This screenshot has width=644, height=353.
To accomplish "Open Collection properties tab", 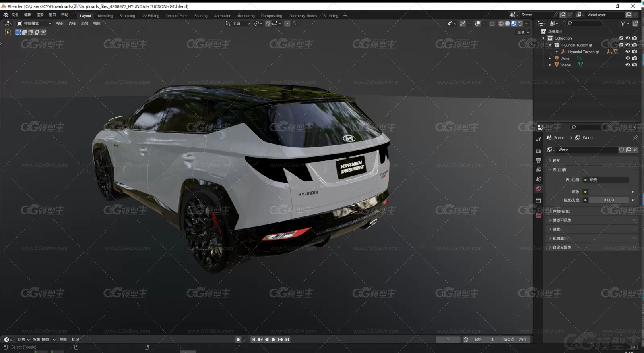I will point(539,201).
